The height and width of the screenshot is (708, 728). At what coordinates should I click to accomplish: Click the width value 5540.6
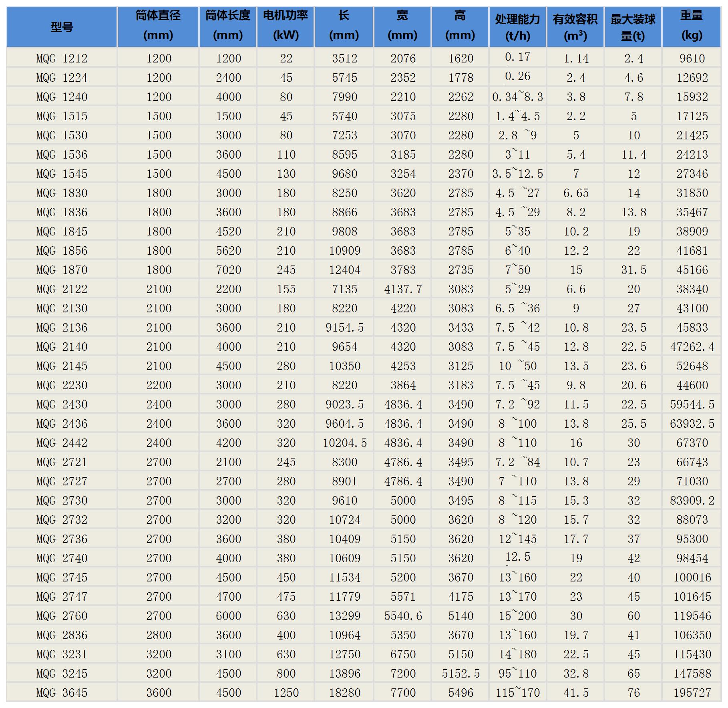tap(403, 616)
